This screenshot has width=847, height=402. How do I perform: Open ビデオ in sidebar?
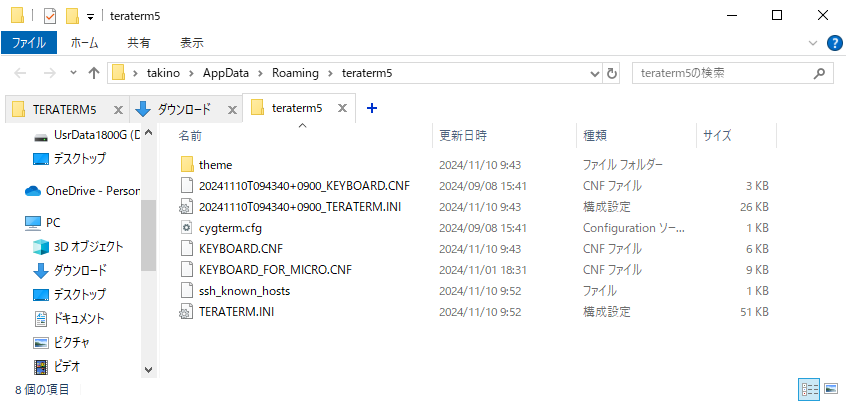click(x=57, y=367)
